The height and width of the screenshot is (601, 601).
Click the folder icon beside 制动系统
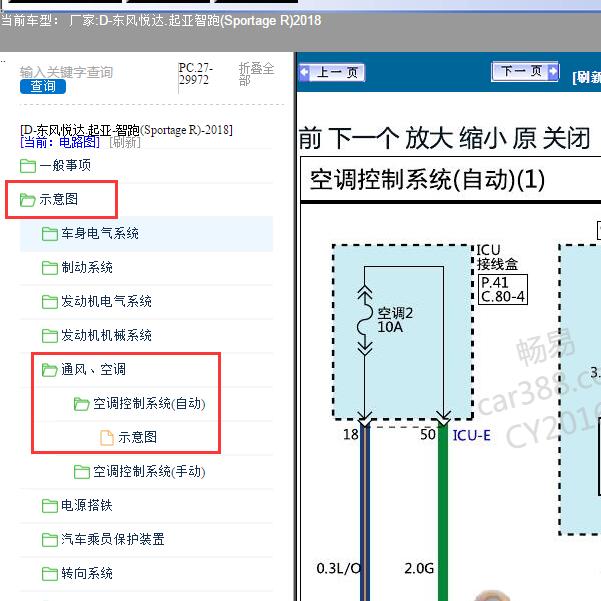[50, 268]
